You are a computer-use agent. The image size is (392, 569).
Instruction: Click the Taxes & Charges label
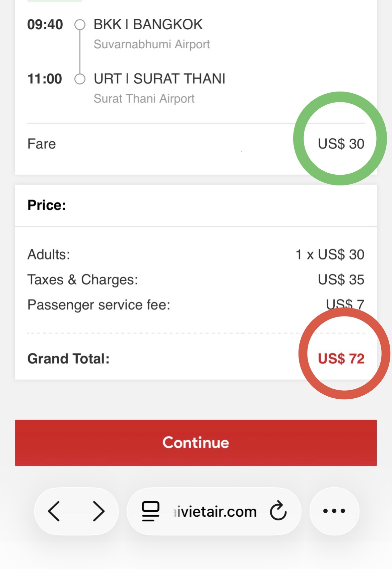coord(83,280)
